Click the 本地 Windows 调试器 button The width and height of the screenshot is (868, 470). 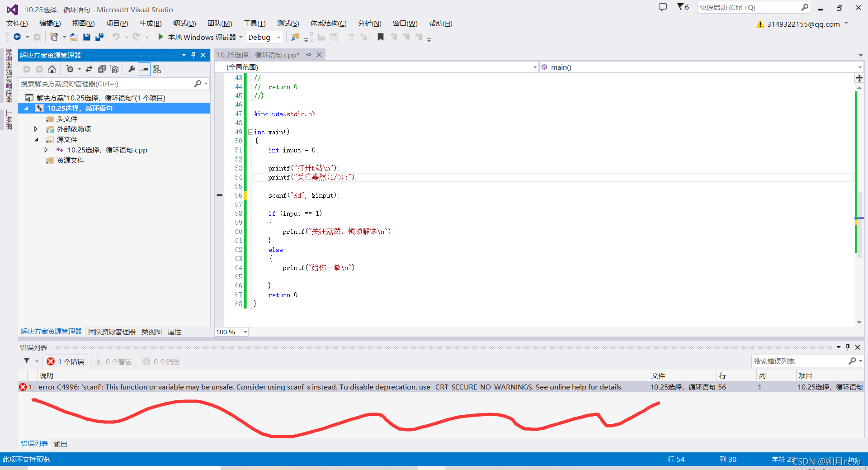tap(197, 37)
